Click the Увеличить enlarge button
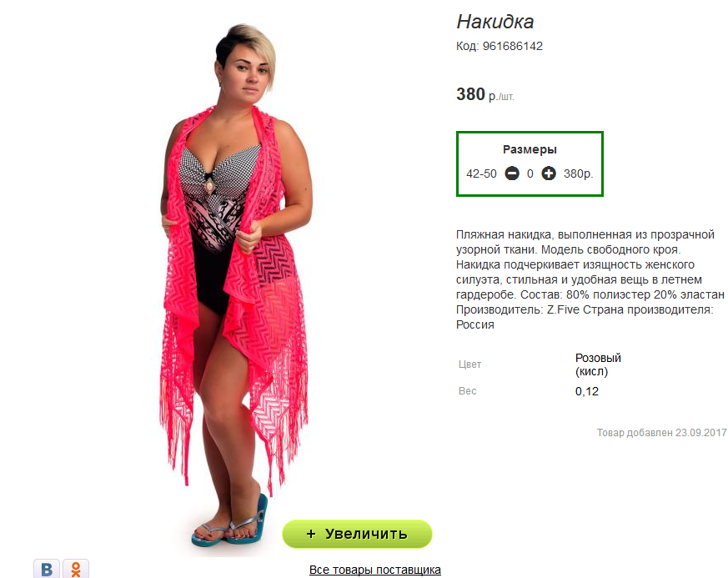Viewport: 728px width, 578px height. point(357,534)
